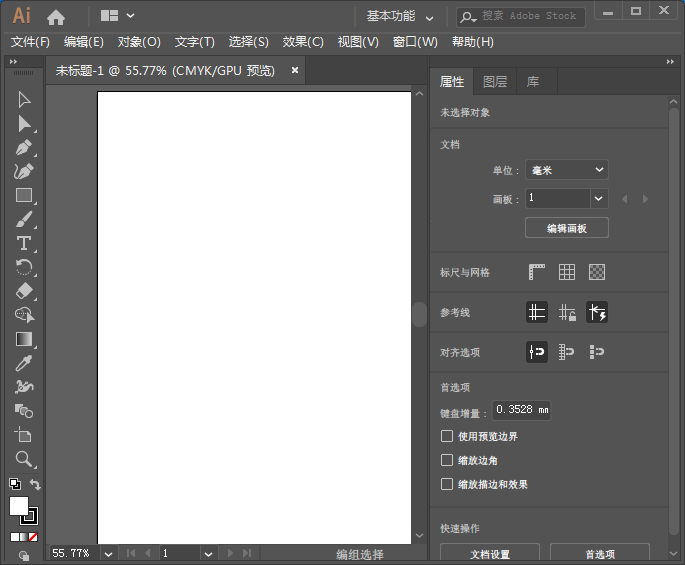Image resolution: width=685 pixels, height=565 pixels.
Task: Check the 缩放边角 option
Action: tap(447, 460)
